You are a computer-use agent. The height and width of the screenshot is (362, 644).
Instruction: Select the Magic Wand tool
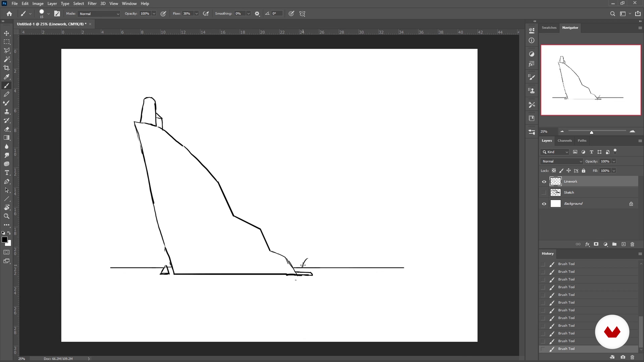point(7,59)
